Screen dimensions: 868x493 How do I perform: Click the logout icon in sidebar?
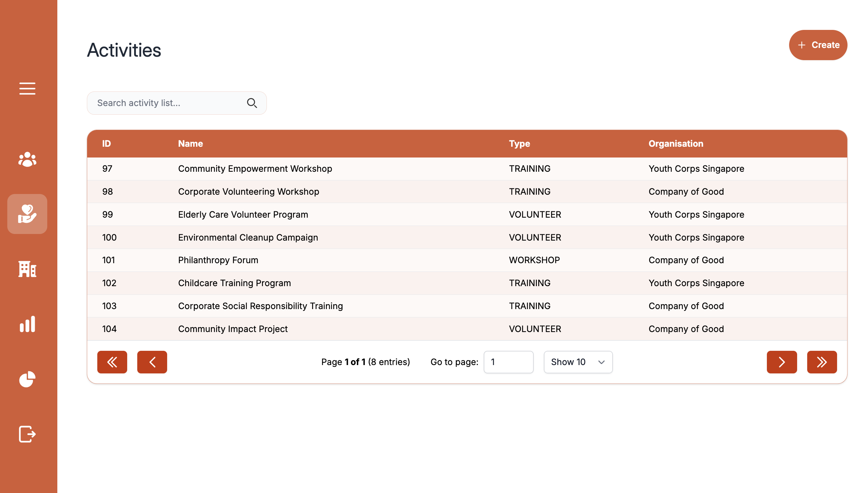click(x=27, y=434)
